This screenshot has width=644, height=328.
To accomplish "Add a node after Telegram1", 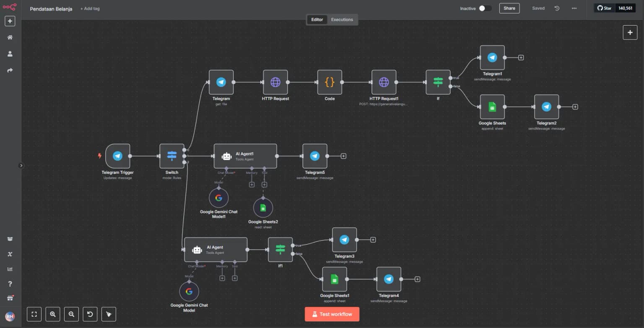I will 521,57.
